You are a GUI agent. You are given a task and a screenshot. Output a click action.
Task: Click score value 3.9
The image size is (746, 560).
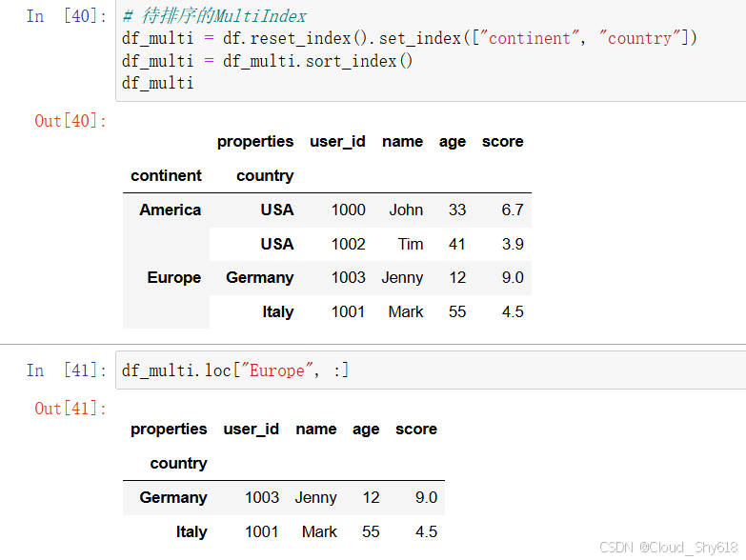coord(513,244)
